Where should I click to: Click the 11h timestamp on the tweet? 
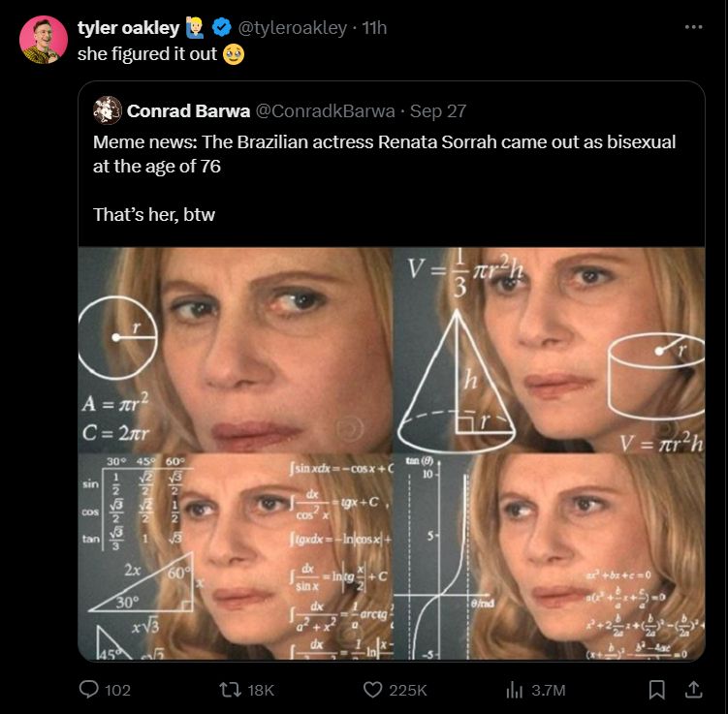tap(373, 28)
